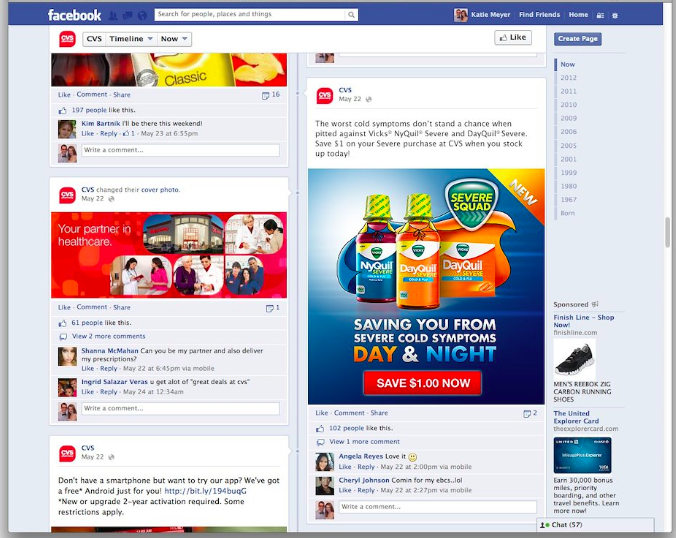Click the CVS page logo in header
The width and height of the screenshot is (676, 538).
pos(67,39)
